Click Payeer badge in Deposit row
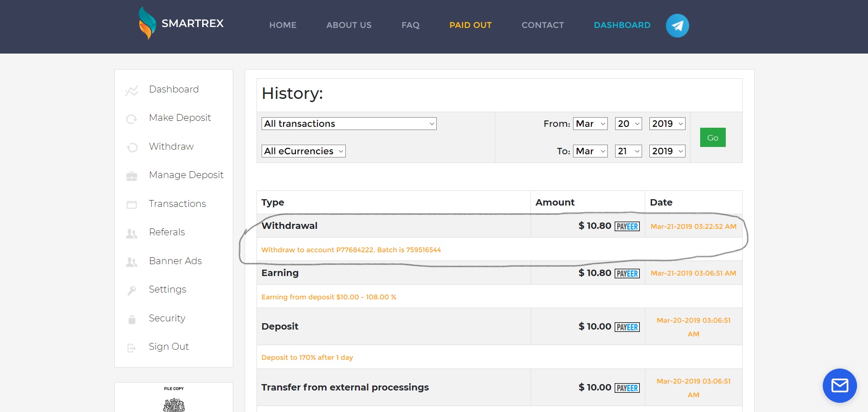Viewport: 868px width, 412px height. [x=627, y=327]
